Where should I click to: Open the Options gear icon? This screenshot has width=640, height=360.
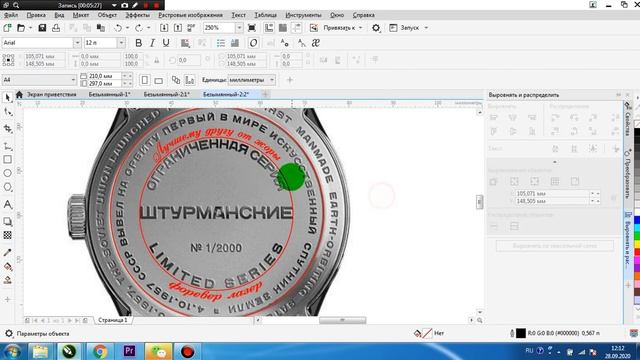click(x=376, y=28)
